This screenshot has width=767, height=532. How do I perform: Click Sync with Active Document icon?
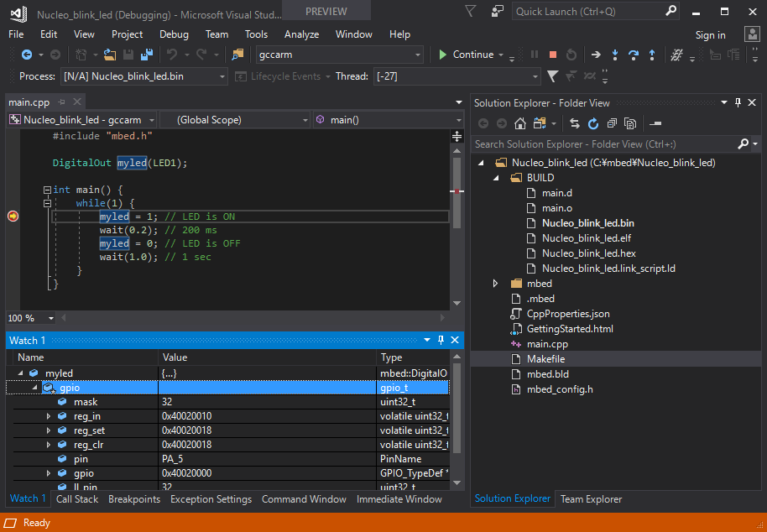(575, 123)
